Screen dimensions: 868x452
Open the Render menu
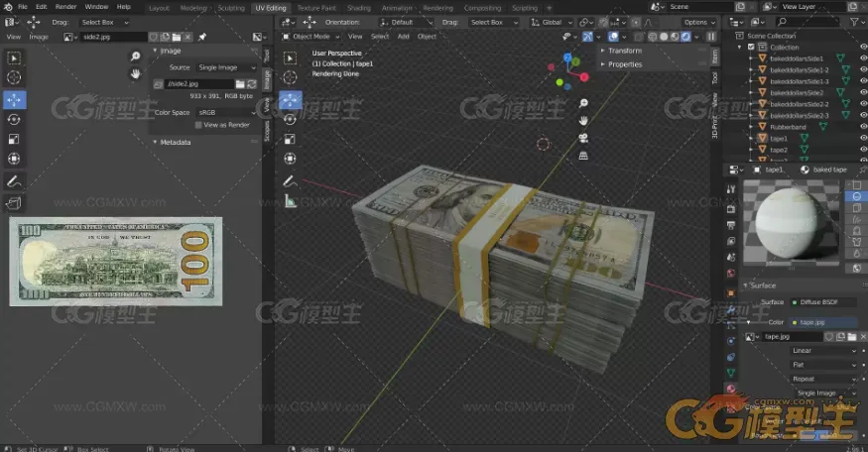pos(65,7)
